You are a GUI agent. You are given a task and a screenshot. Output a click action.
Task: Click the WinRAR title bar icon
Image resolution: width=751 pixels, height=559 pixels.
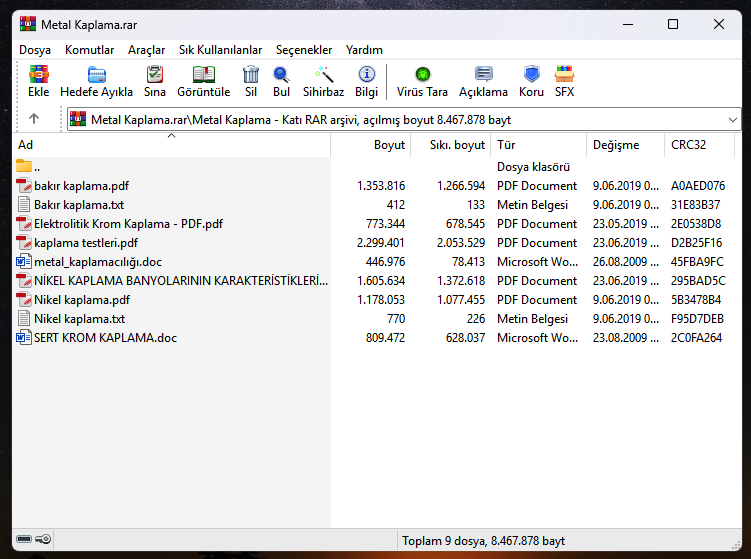pyautogui.click(x=28, y=24)
